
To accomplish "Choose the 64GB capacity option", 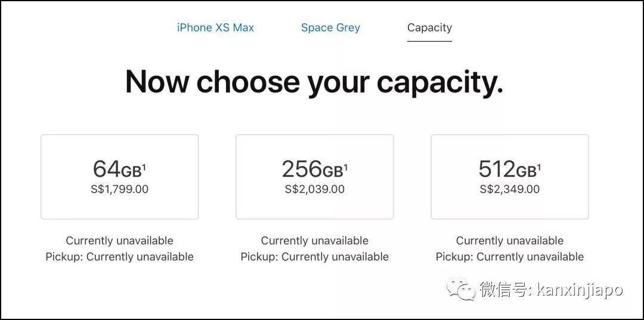I will pos(119,177).
